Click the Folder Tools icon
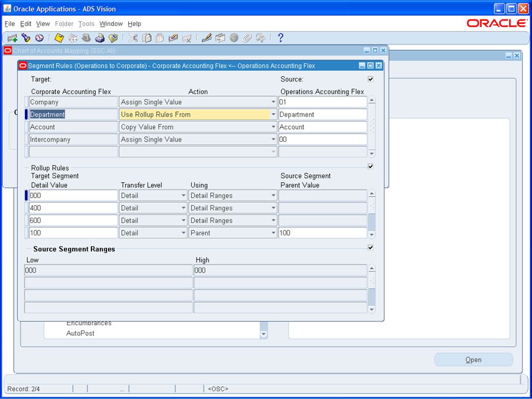The width and height of the screenshot is (532, 399). pos(260,38)
